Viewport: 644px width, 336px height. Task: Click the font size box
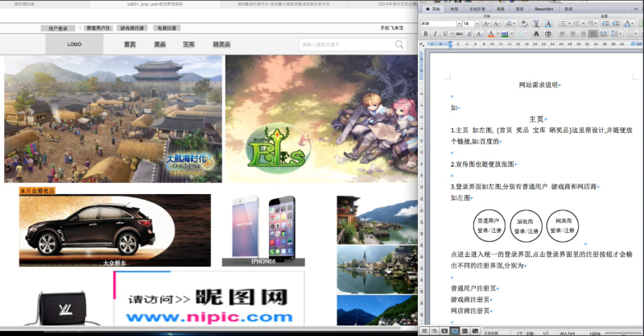pos(469,23)
